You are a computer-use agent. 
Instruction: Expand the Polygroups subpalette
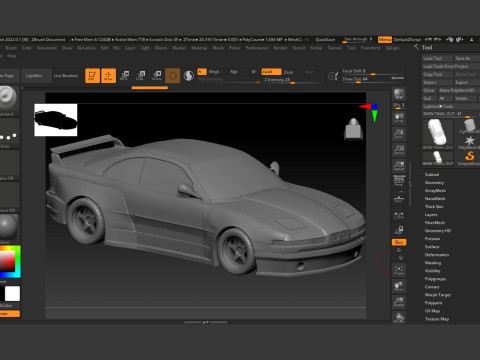pos(435,279)
